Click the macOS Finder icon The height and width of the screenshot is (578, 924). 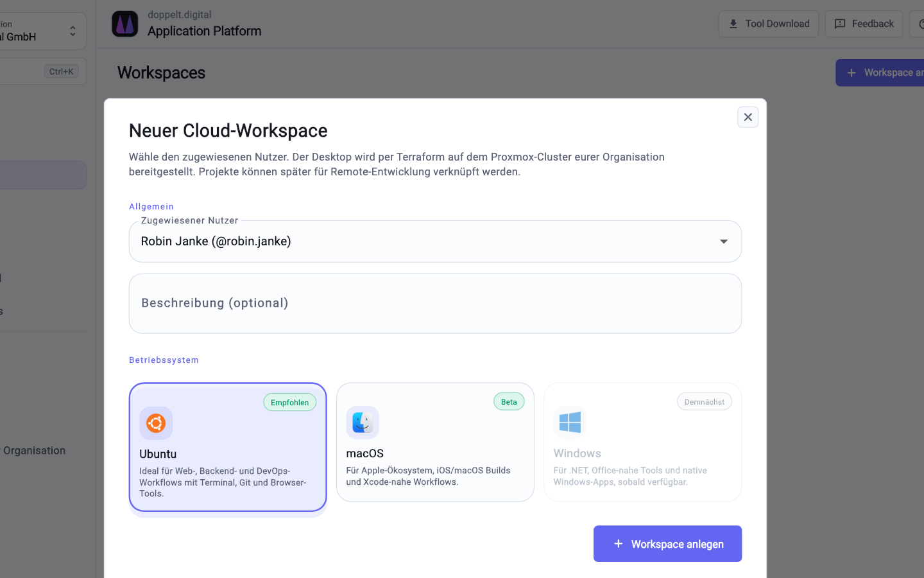point(363,423)
